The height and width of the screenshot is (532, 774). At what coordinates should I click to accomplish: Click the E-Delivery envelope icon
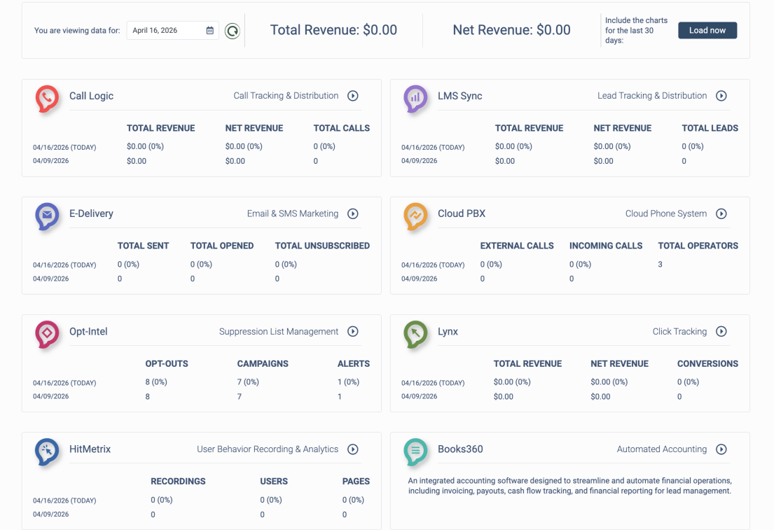click(47, 216)
